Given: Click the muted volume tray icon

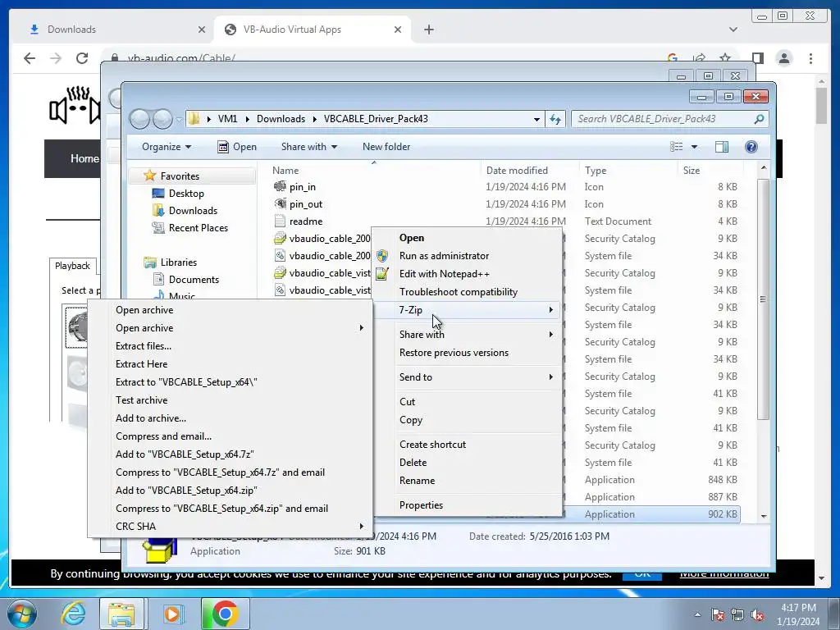Looking at the screenshot, I should pos(757,615).
